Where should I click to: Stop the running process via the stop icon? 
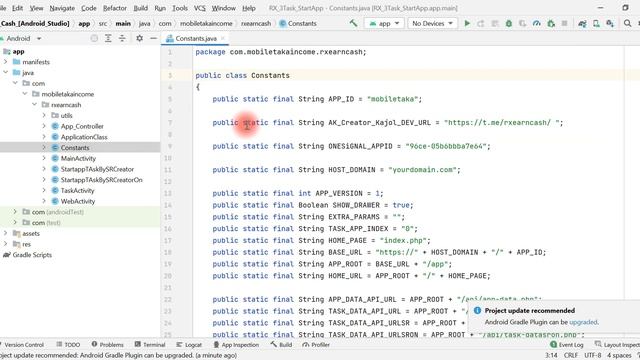coord(564,23)
